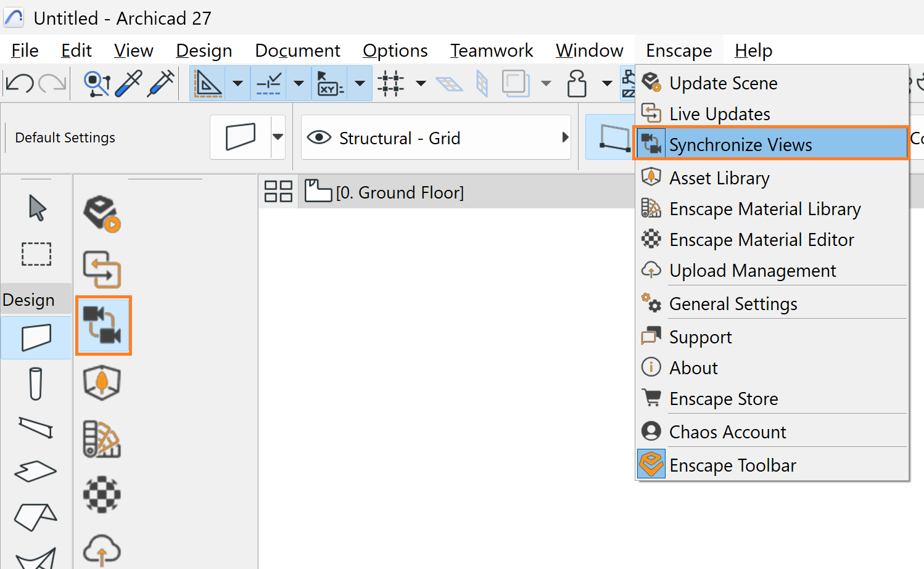Open Enscape Material Editor menu entry
The image size is (924, 569).
point(772,240)
